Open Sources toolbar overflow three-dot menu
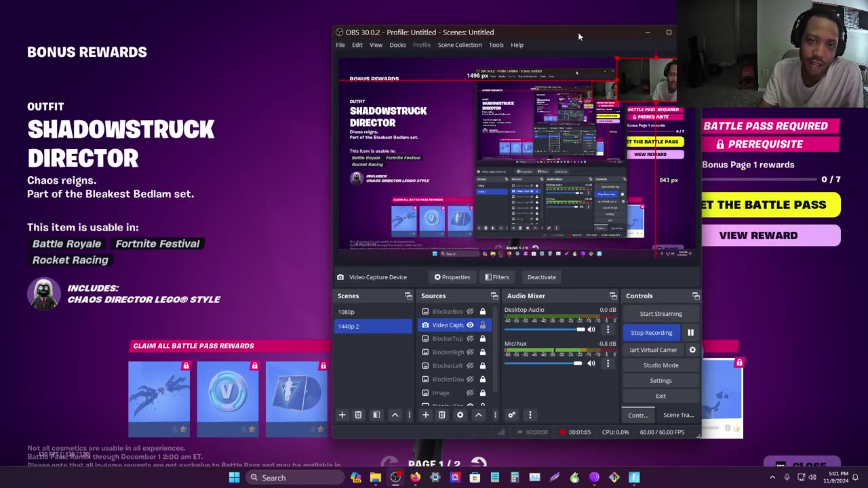 coord(495,415)
